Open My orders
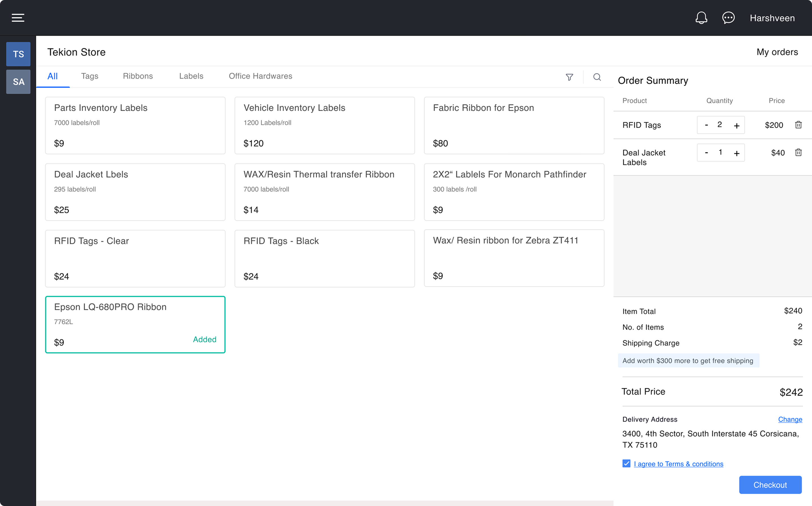812x506 pixels. [777, 52]
